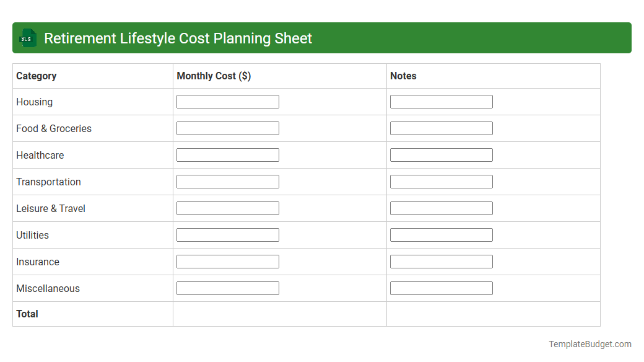Select the Healthcare notes field
Screen dimensions: 644x362
click(x=441, y=154)
